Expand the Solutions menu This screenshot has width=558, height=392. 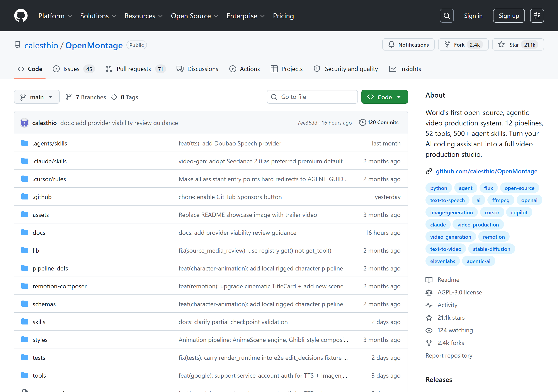pos(98,16)
